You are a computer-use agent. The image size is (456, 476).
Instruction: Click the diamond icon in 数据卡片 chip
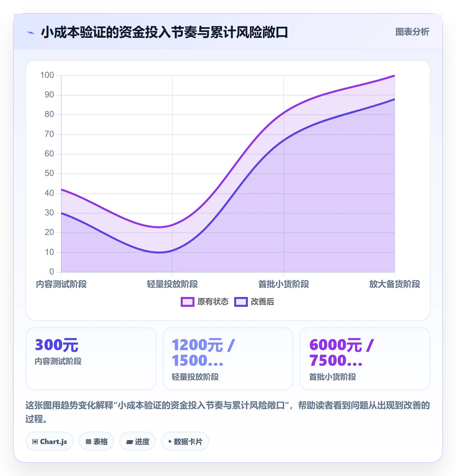coord(170,441)
